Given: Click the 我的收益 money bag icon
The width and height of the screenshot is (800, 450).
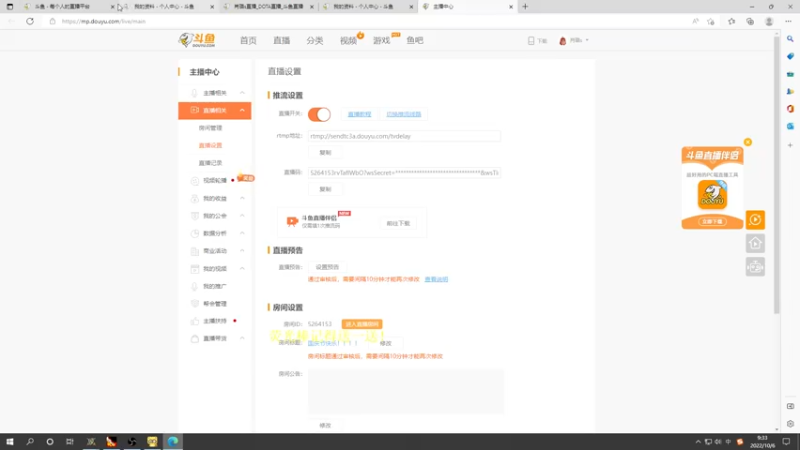Looking at the screenshot, I should click(194, 198).
